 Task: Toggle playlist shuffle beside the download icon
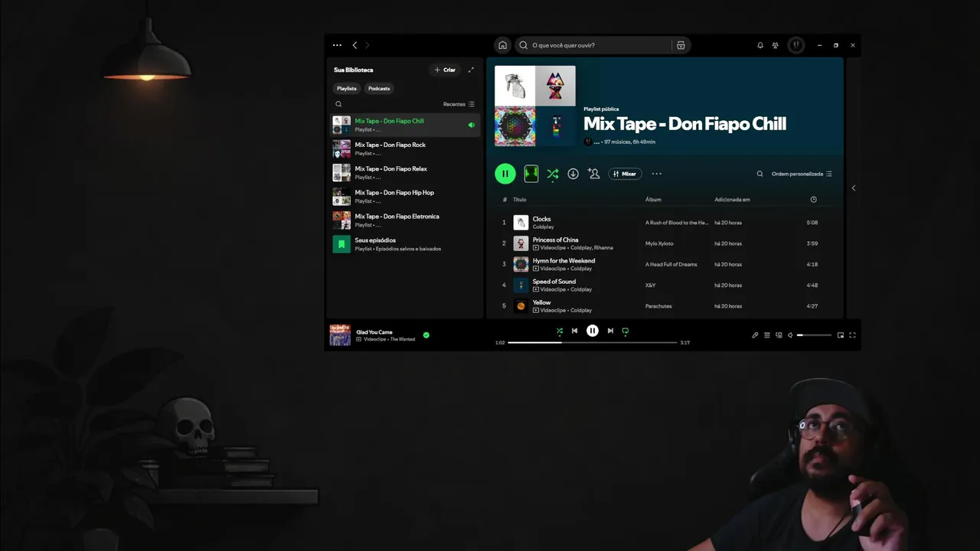coord(552,174)
